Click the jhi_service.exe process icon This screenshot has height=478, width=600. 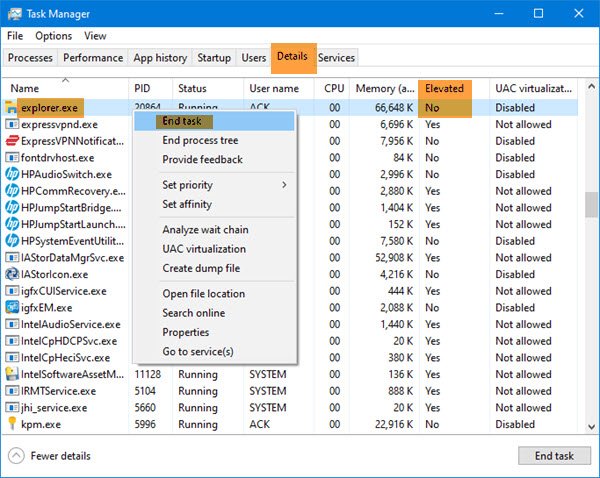click(x=12, y=407)
